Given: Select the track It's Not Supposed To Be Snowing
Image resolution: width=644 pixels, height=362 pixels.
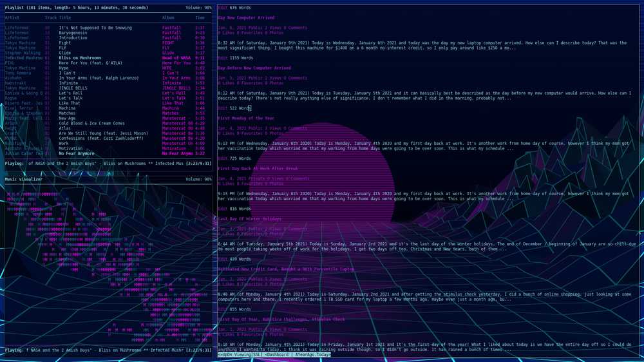Looking at the screenshot, I should (95, 28).
